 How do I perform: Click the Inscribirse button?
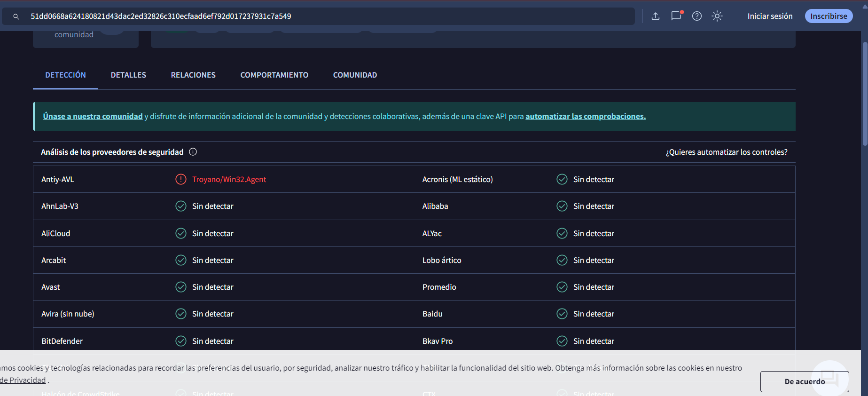(x=829, y=16)
